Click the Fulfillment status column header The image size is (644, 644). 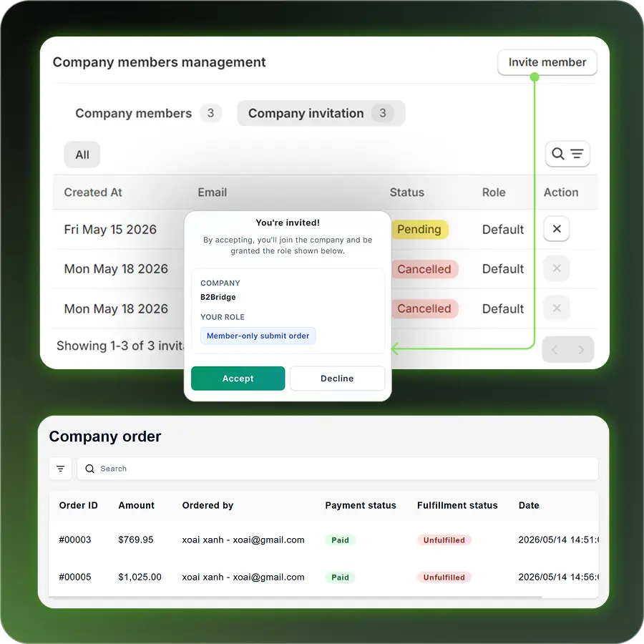click(457, 505)
